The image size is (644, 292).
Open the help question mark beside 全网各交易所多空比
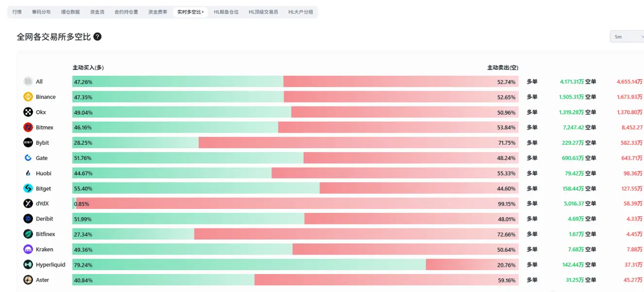98,36
